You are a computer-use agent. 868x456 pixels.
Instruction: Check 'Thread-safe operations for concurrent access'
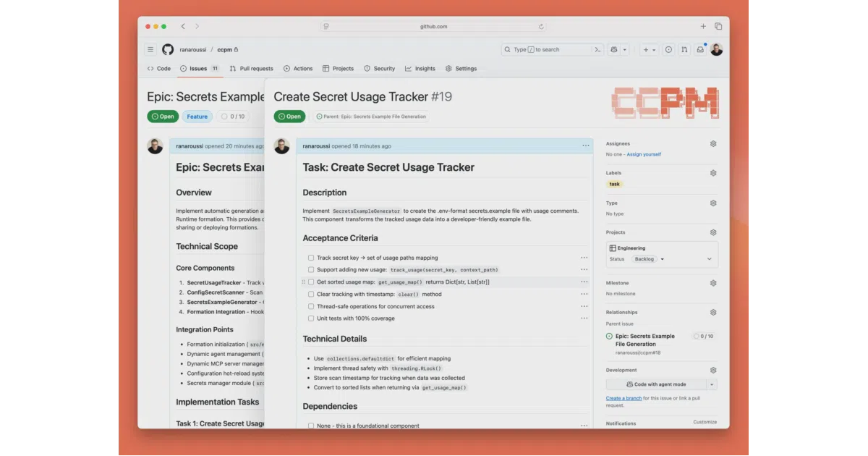coord(311,306)
